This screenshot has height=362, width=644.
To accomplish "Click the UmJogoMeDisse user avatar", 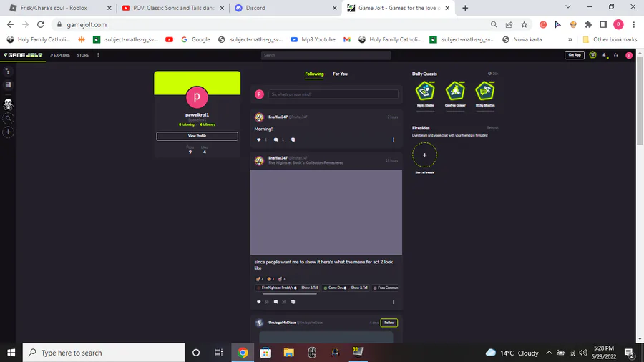I will coord(259,323).
